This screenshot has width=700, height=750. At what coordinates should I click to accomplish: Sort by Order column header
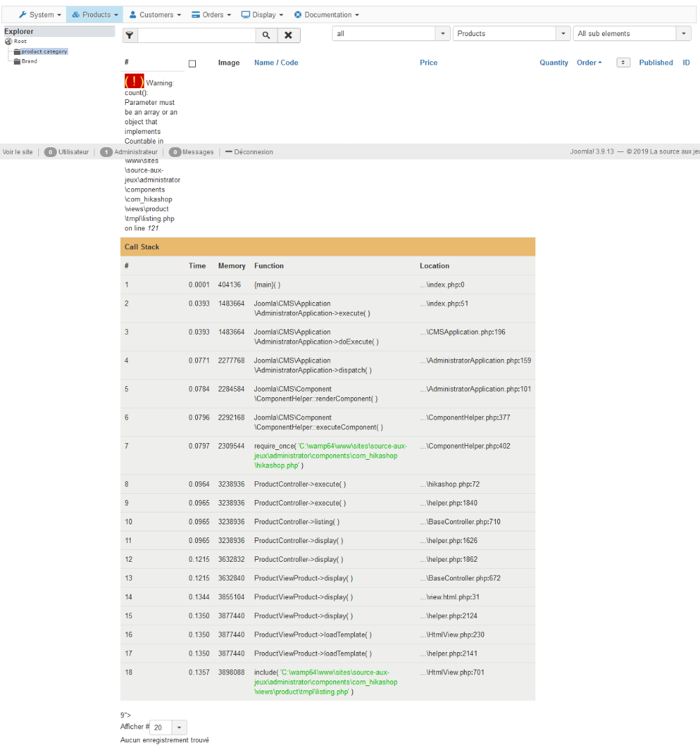tap(589, 62)
